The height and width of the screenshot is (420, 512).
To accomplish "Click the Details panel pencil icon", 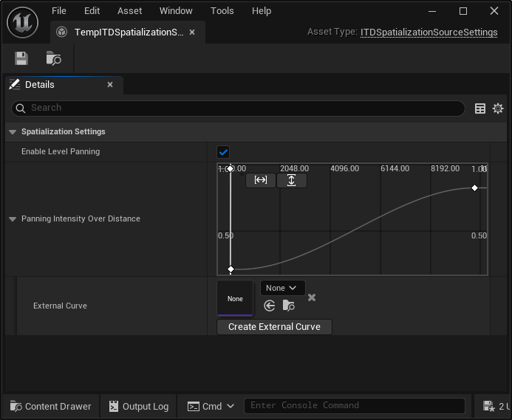I will click(14, 85).
